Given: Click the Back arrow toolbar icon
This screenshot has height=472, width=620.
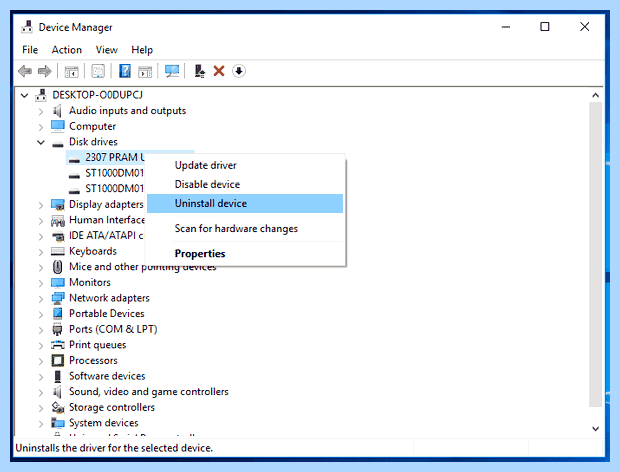Looking at the screenshot, I should 25,71.
